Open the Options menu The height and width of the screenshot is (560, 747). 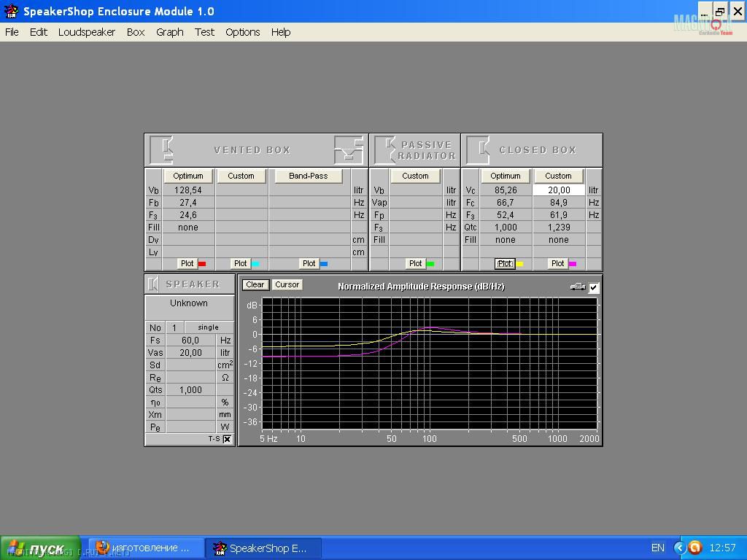click(242, 32)
